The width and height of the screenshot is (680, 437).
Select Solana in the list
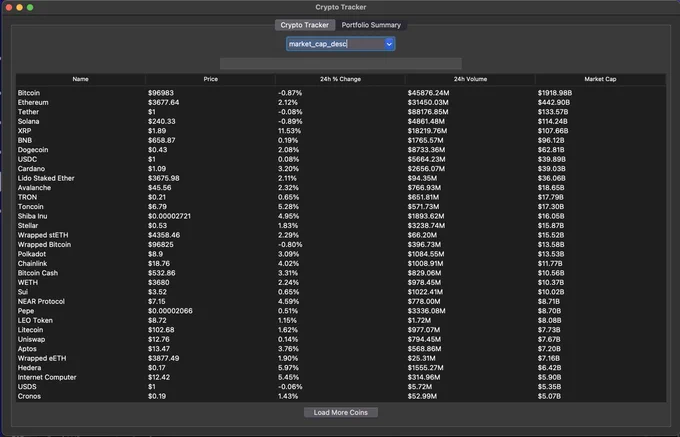28,121
